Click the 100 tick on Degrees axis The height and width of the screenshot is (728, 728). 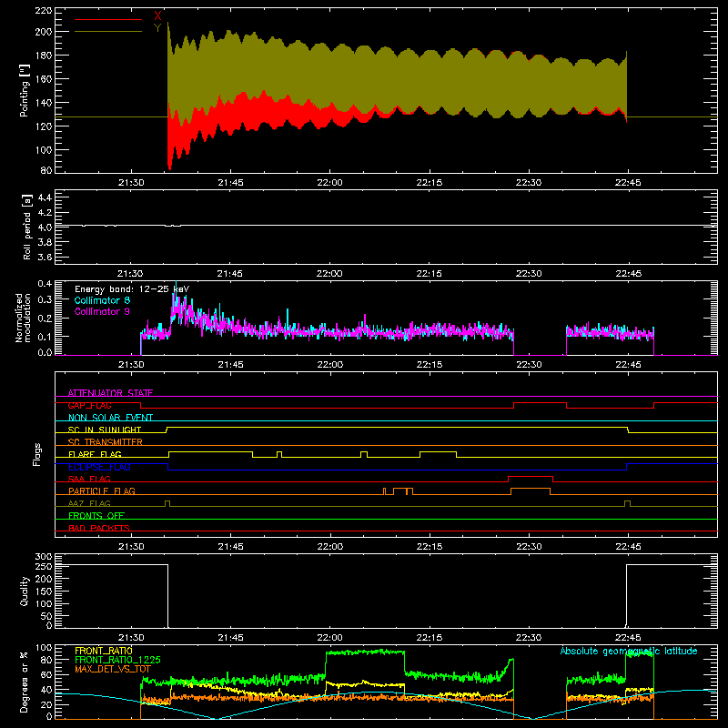(43, 648)
